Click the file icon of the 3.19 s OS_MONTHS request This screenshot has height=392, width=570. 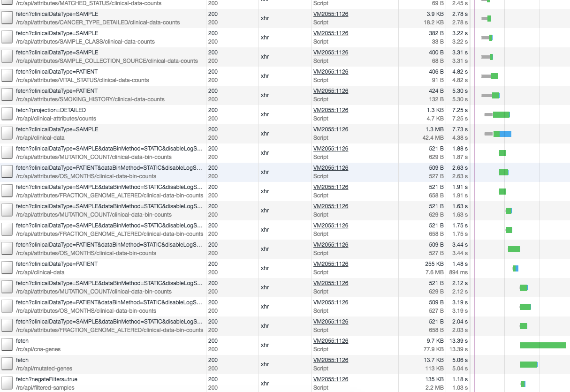7,307
